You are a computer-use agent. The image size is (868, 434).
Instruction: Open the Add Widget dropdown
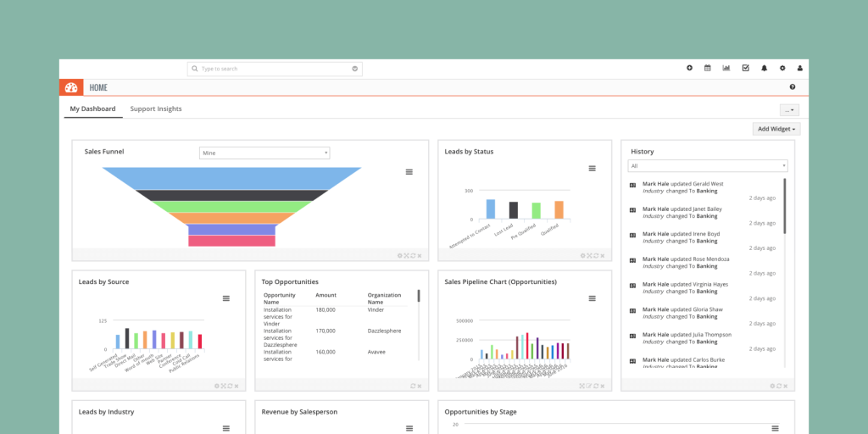776,129
